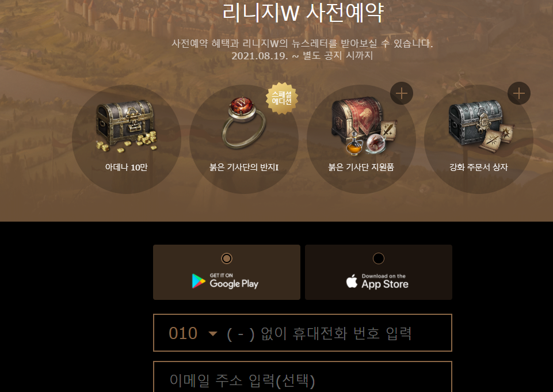Click the App Store text label
The width and height of the screenshot is (553, 392).
[385, 284]
